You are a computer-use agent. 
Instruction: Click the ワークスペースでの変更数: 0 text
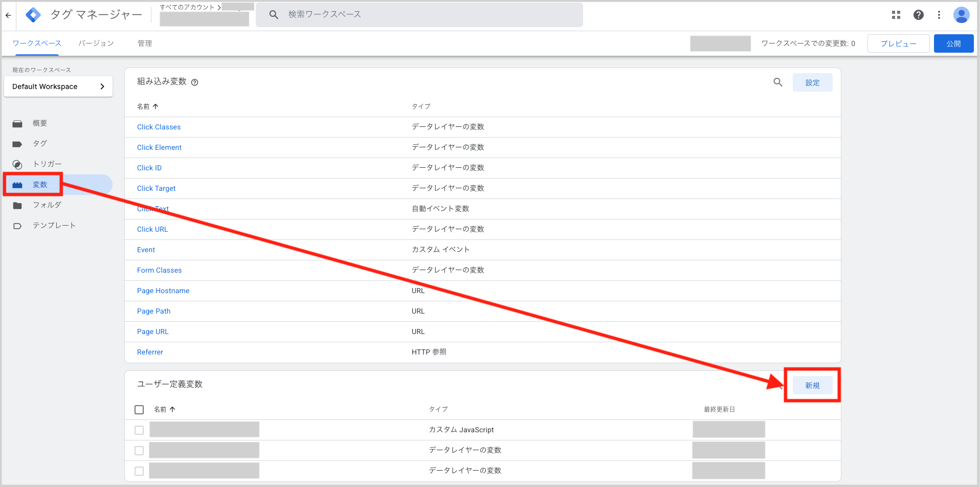(808, 43)
